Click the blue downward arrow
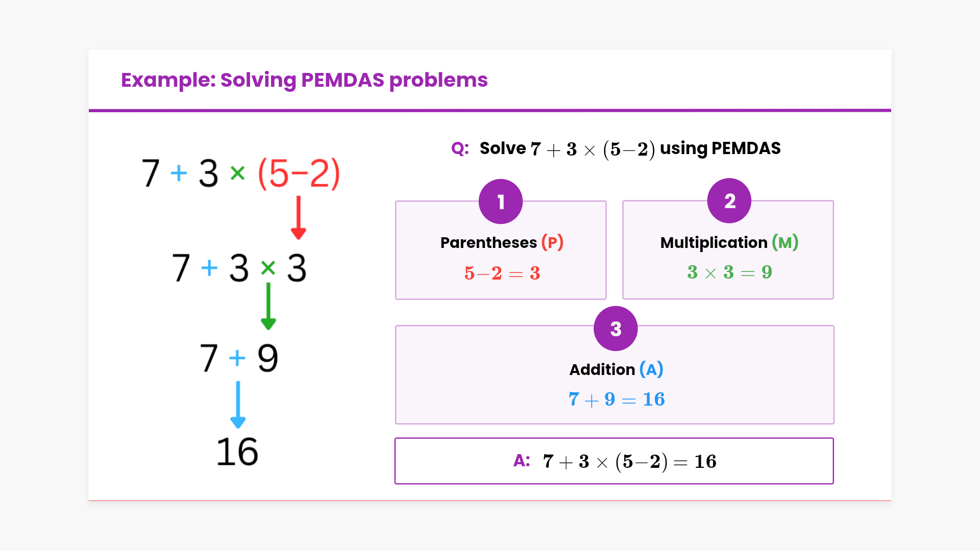This screenshot has width=980, height=551. click(238, 405)
